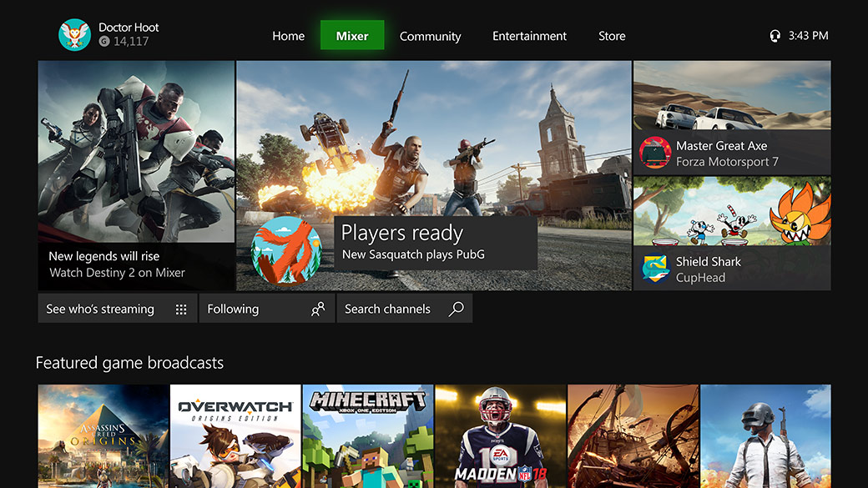Click the magnifier icon on Search channels

(x=457, y=309)
